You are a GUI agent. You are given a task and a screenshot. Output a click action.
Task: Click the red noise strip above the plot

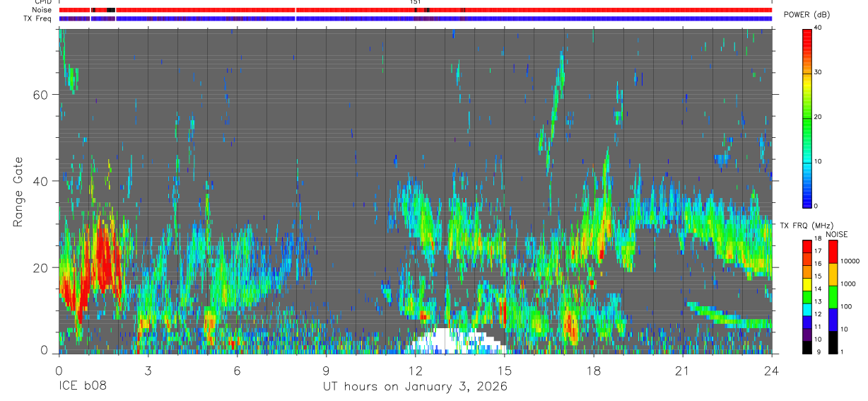[x=415, y=10]
